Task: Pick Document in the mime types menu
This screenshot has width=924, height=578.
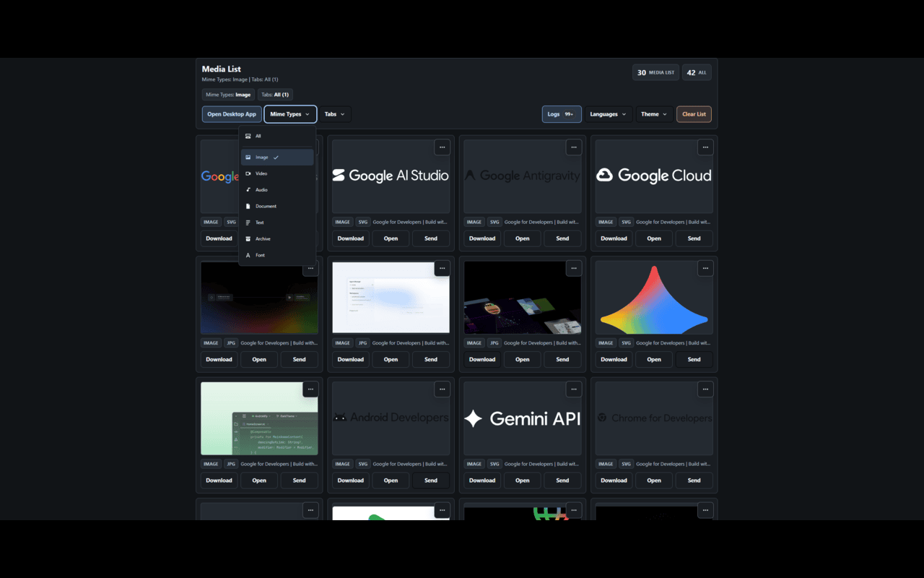Action: pos(277,206)
